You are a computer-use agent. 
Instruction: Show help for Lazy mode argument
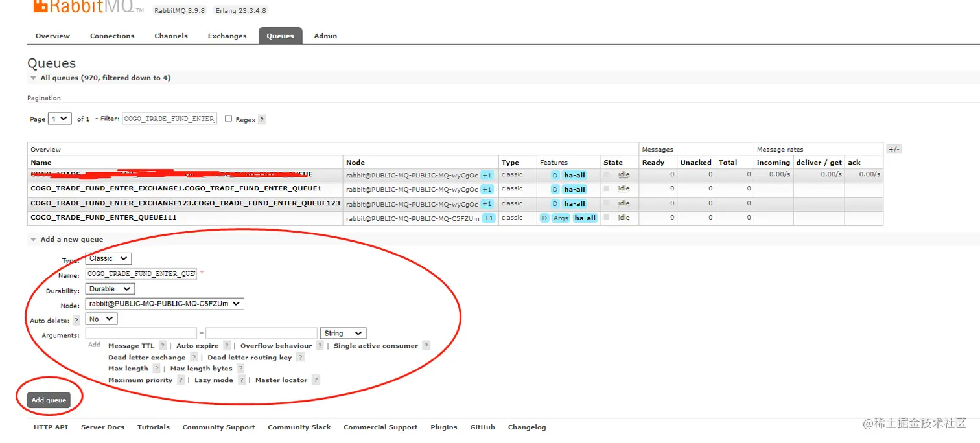coord(241,380)
